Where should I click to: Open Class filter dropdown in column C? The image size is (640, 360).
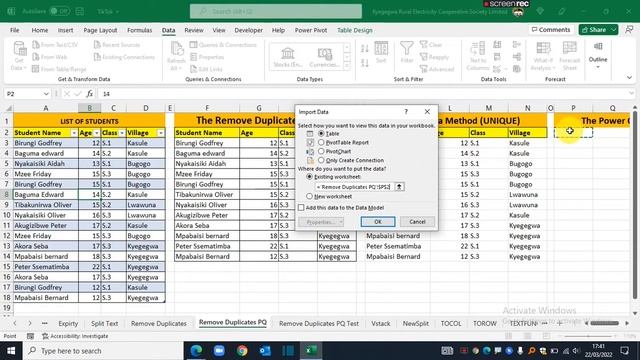point(122,133)
